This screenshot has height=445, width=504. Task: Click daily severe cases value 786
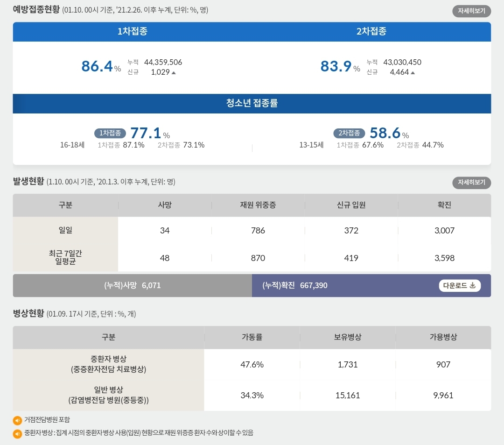coord(258,231)
